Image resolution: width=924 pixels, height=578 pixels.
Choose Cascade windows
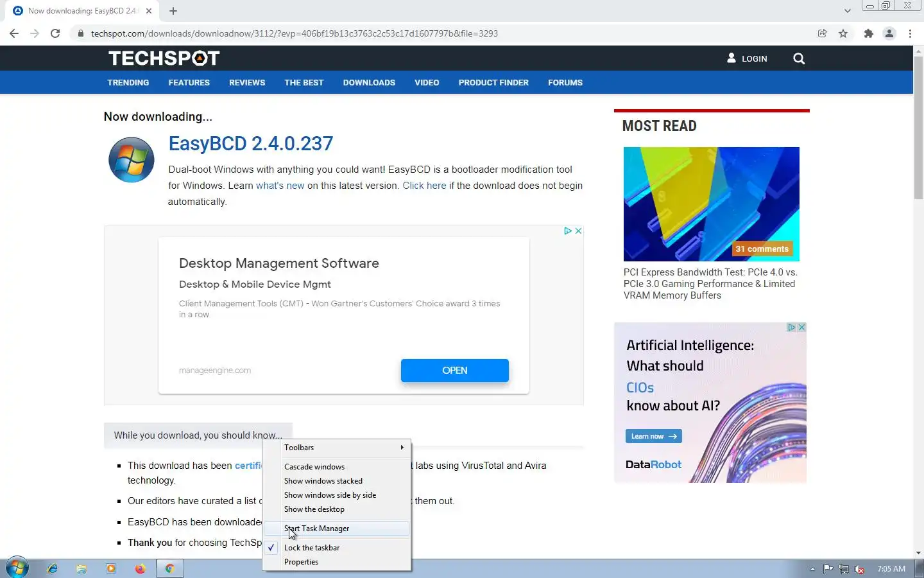click(337, 467)
